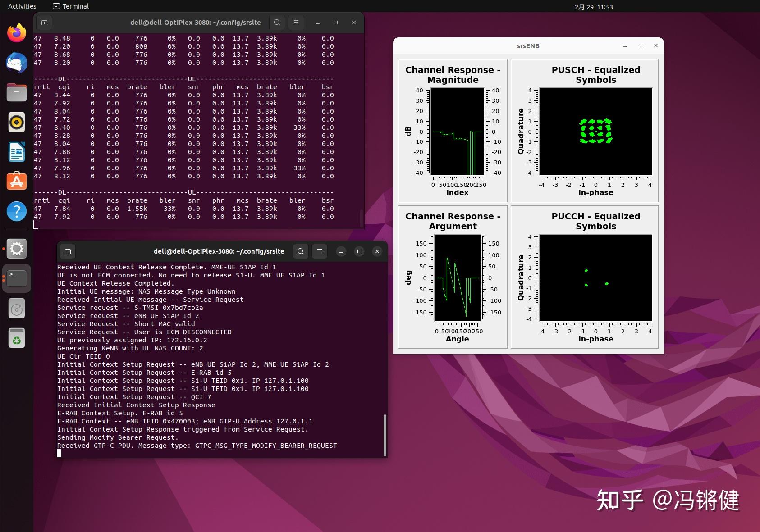This screenshot has height=532, width=760.
Task: Open the lower terminal's hamburger menu
Action: pyautogui.click(x=320, y=251)
